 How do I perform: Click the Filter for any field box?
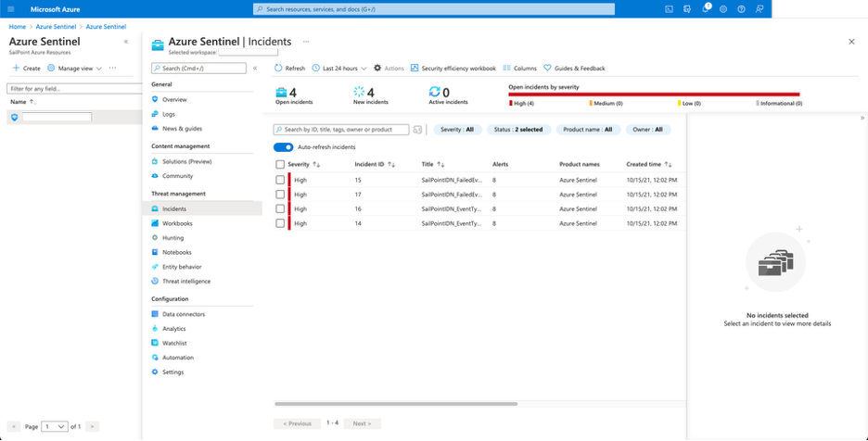point(75,89)
